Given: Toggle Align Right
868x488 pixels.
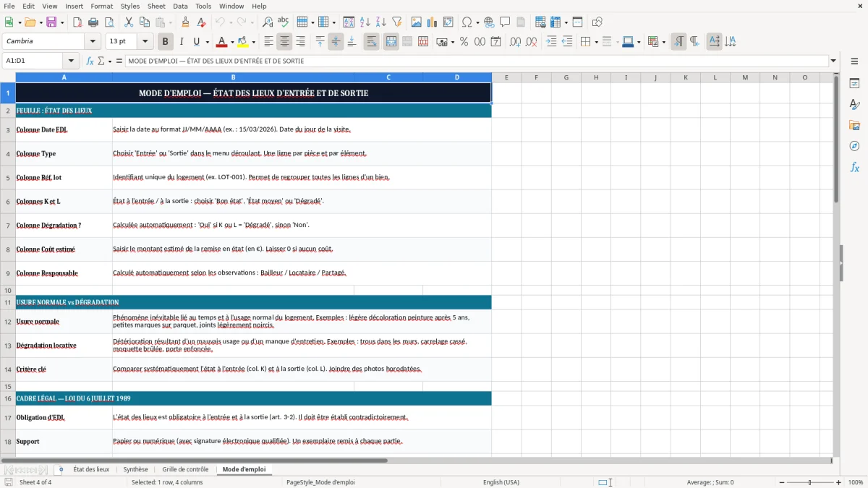Looking at the screenshot, I should [x=300, y=42].
